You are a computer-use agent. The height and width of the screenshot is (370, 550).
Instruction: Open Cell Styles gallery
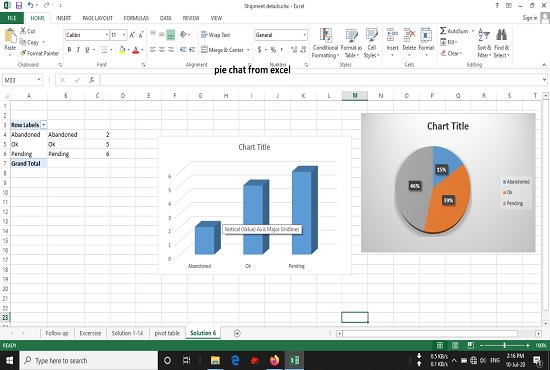[371, 43]
